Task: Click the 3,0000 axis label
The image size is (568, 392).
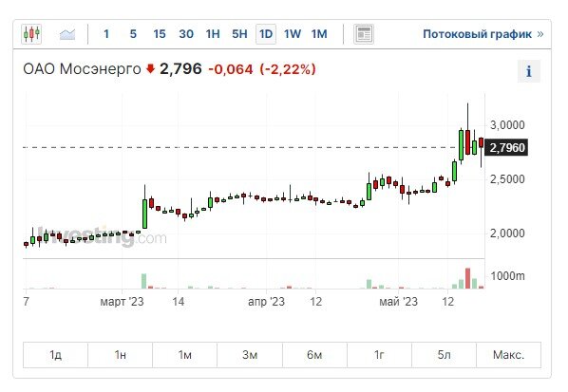Action: click(507, 125)
